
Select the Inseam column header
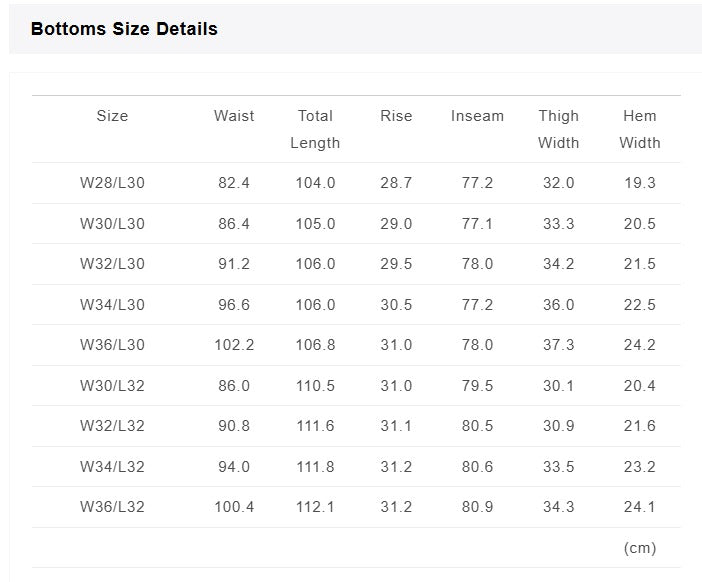pyautogui.click(x=477, y=116)
